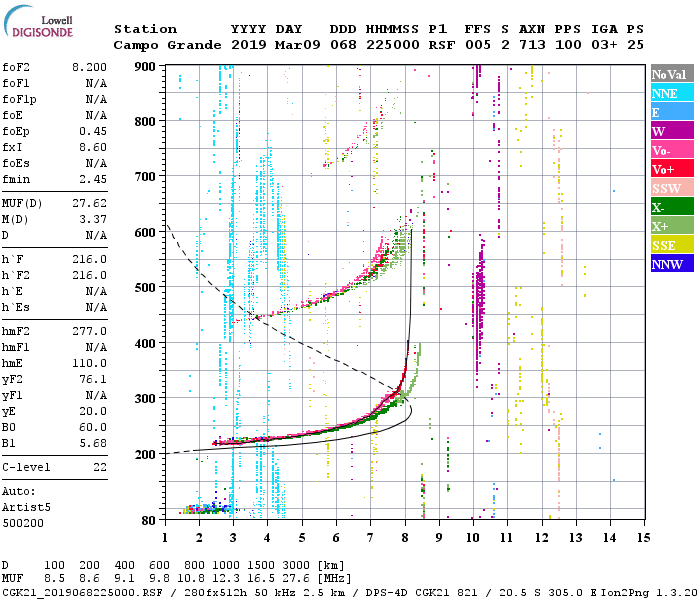This screenshot has height=600, width=700.
Task: Click the foEp value 0.45
Action: click(x=93, y=131)
